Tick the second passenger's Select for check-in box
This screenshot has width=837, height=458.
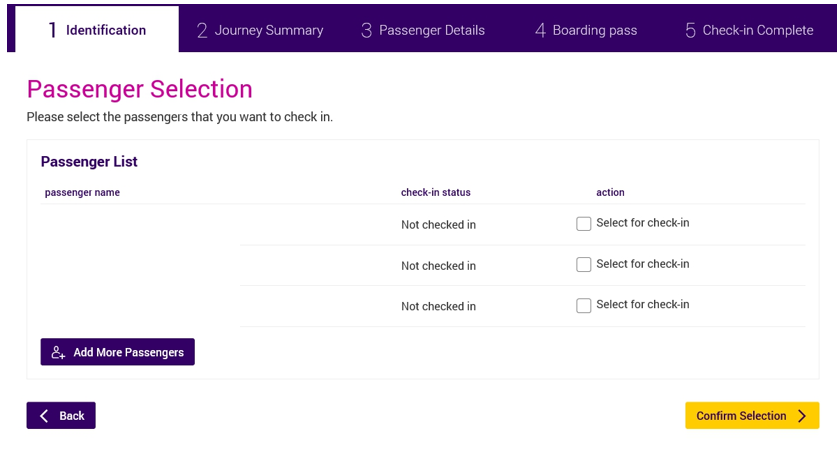pos(583,264)
